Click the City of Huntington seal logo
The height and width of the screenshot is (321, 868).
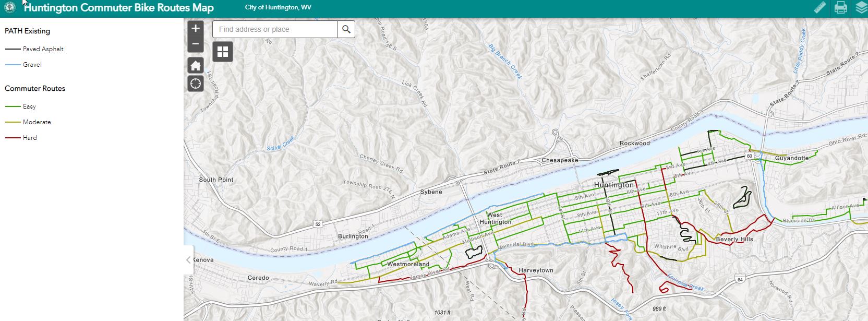point(10,8)
